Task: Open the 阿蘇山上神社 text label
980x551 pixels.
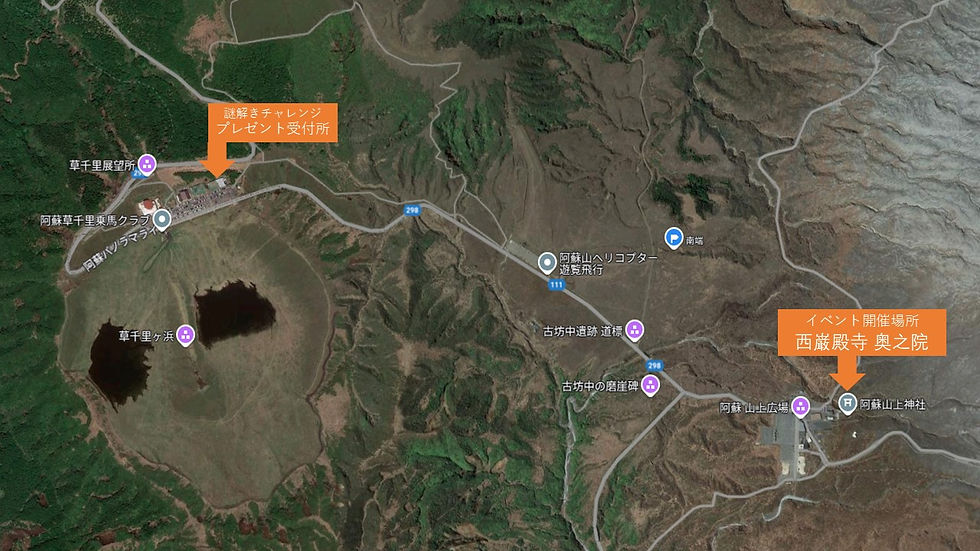Action: tap(892, 405)
